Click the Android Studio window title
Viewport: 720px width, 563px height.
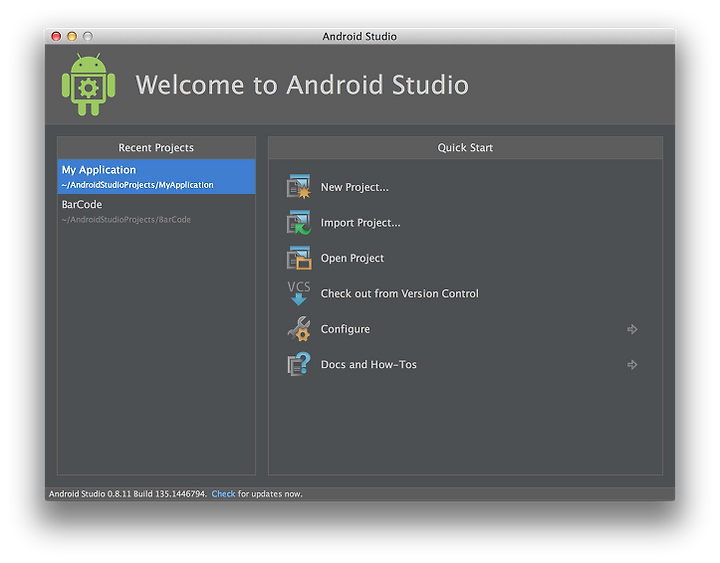coord(360,36)
